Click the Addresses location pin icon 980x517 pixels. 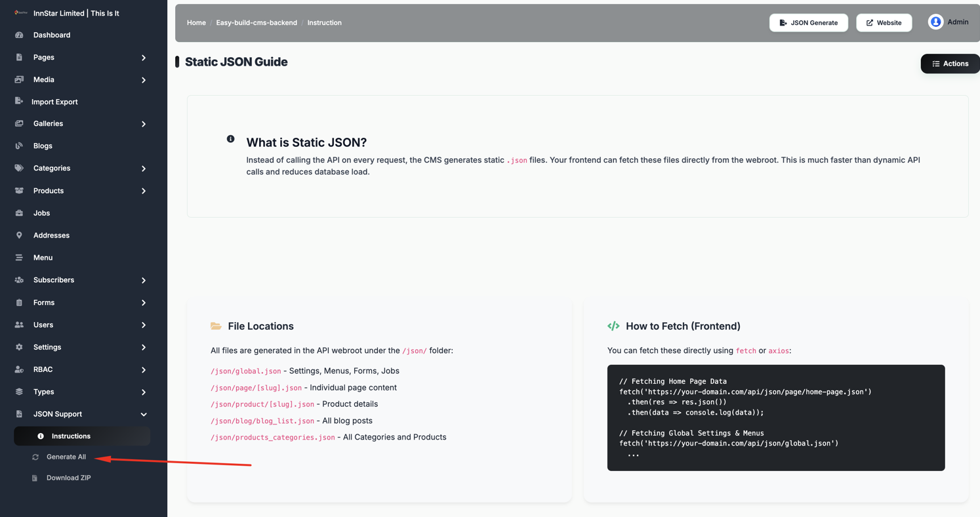pyautogui.click(x=19, y=236)
